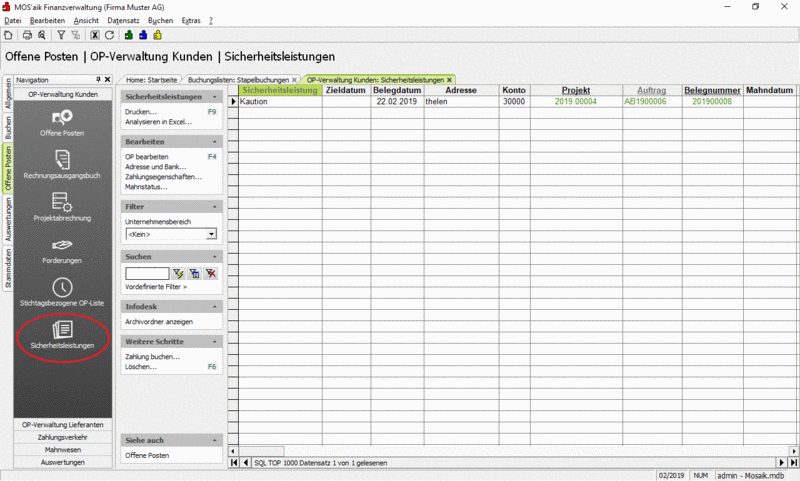The width and height of the screenshot is (800, 481).
Task: Go to the previous record in navigator
Action: (x=245, y=463)
